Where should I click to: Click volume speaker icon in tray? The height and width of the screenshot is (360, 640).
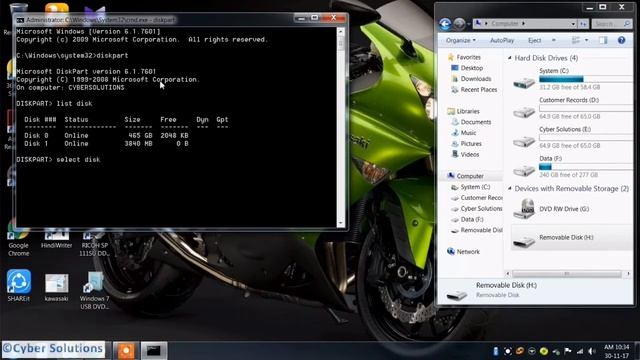pos(592,351)
